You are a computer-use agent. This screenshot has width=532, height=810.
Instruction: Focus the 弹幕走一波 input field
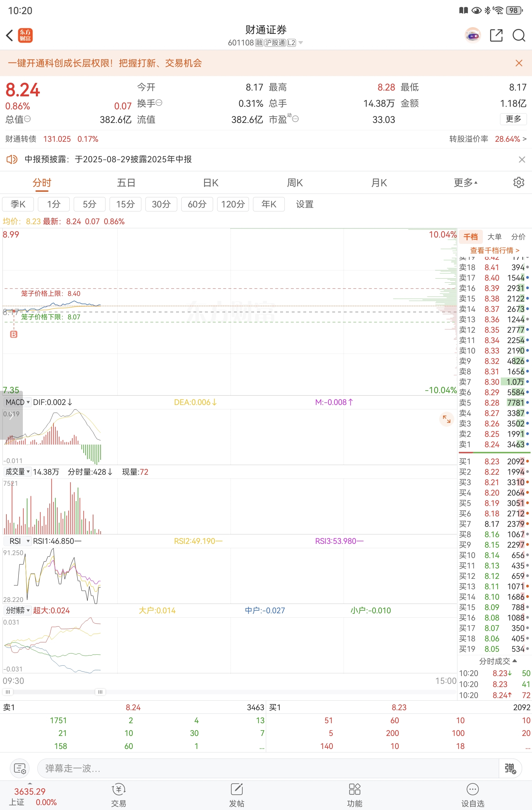click(x=268, y=768)
